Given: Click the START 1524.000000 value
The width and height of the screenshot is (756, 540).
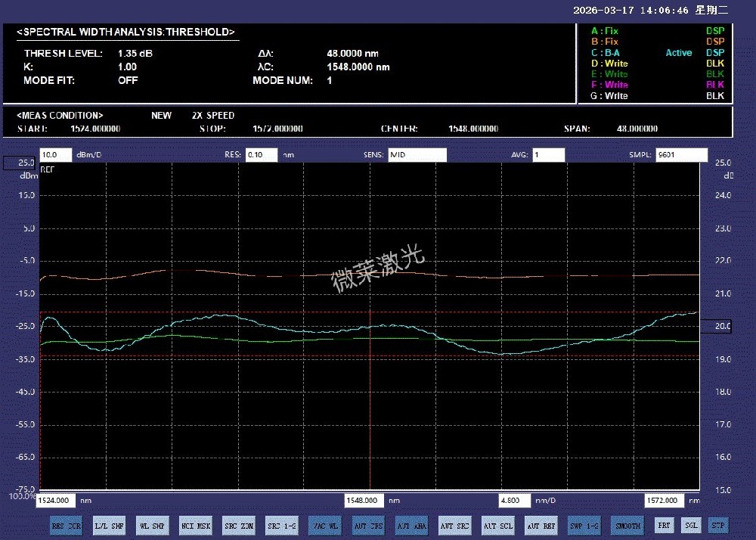Looking at the screenshot, I should click(95, 129).
